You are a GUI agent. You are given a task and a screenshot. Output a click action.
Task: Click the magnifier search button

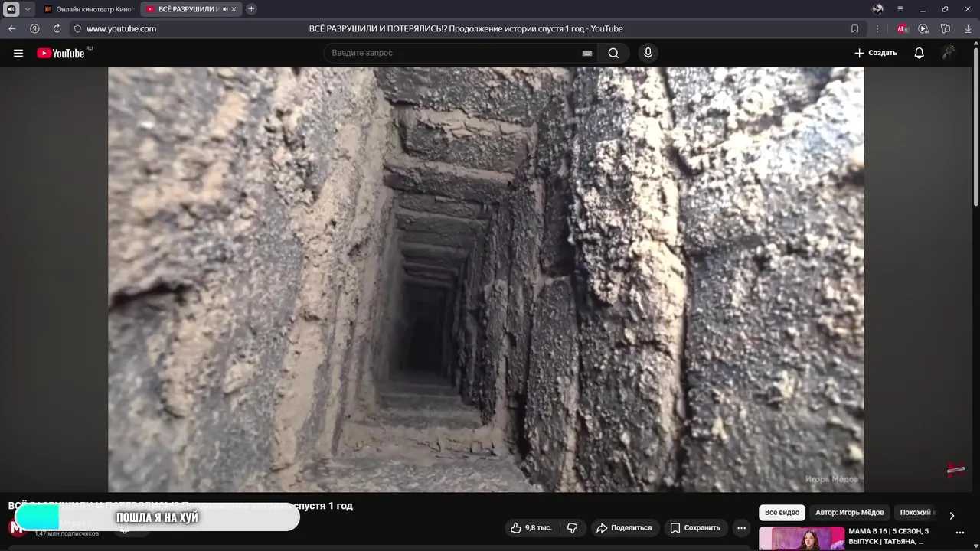click(613, 53)
